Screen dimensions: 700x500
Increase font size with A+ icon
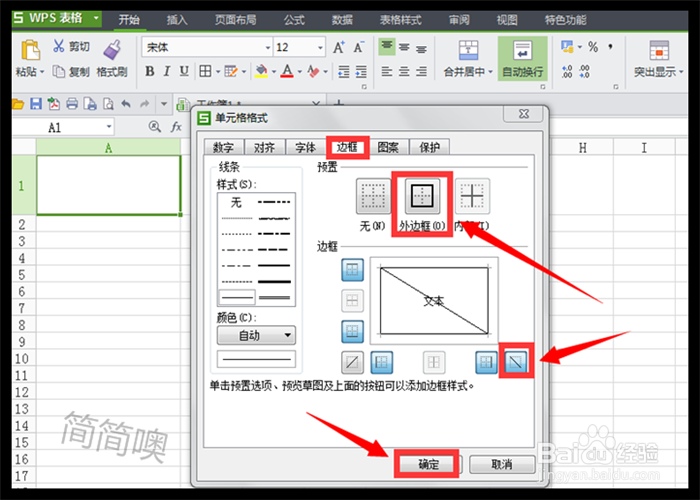point(339,47)
